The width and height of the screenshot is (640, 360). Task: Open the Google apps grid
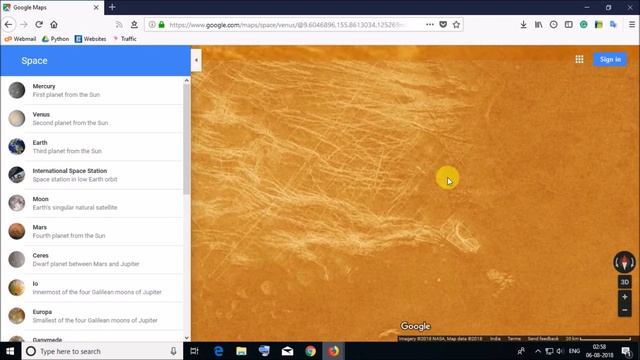[579, 60]
